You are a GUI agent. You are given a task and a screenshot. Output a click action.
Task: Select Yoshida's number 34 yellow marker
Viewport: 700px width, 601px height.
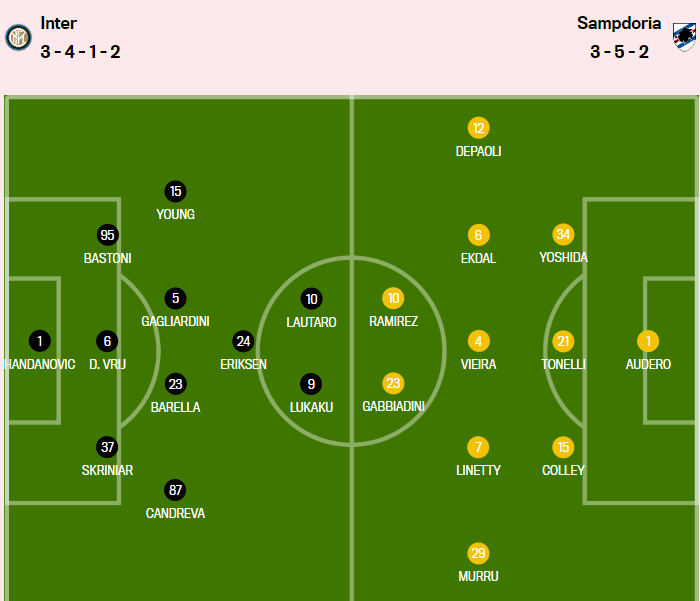pyautogui.click(x=563, y=234)
